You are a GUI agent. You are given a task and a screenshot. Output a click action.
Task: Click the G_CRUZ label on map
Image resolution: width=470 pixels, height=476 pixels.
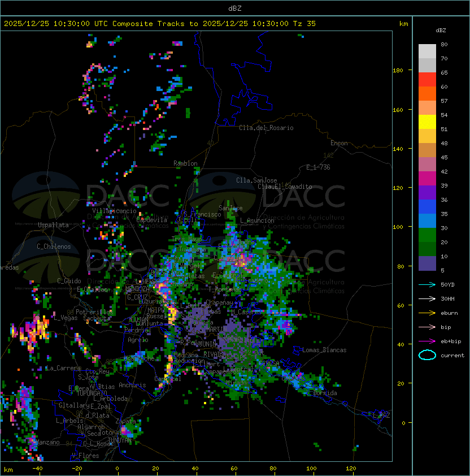pos(137,297)
